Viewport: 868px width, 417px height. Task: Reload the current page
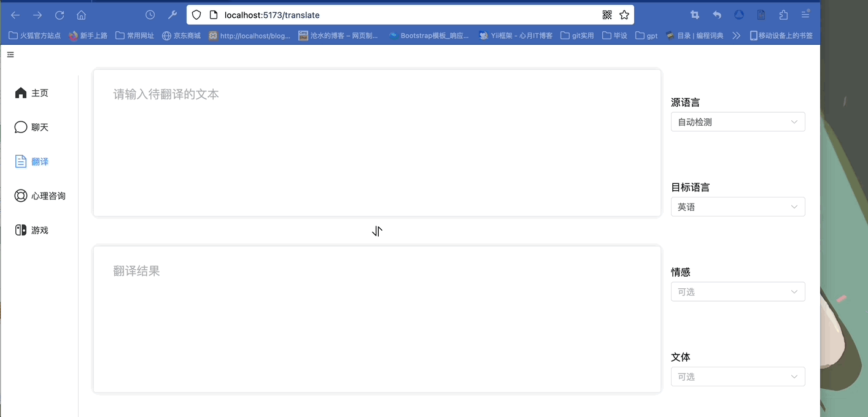coord(60,15)
